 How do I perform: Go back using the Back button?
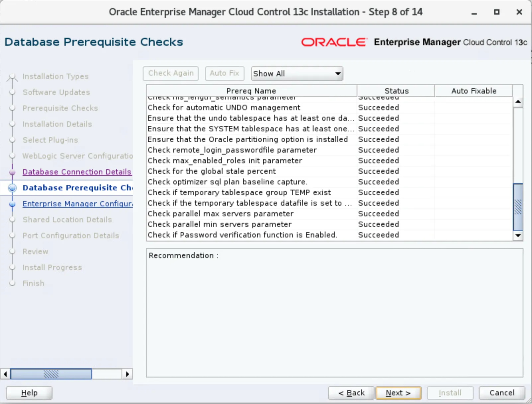pyautogui.click(x=351, y=393)
